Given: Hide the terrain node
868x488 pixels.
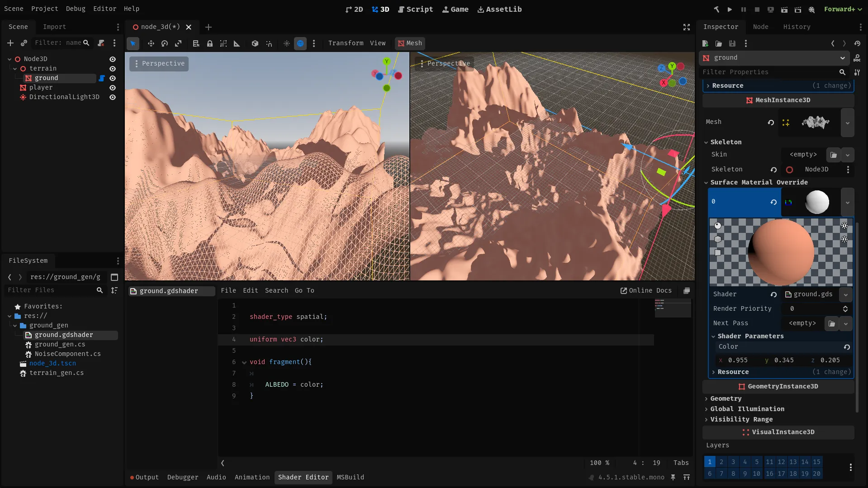Looking at the screenshot, I should pyautogui.click(x=113, y=69).
